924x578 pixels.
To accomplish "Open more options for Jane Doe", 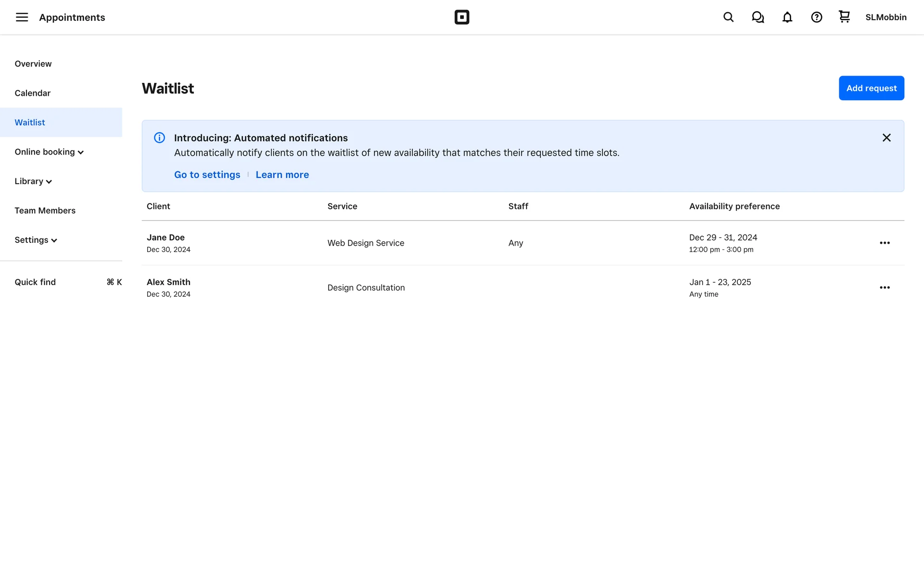I will tap(885, 243).
